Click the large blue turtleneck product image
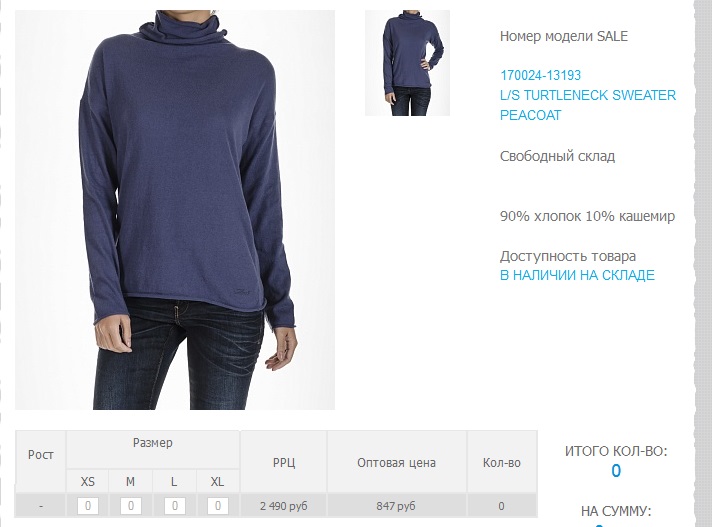Image resolution: width=712 pixels, height=527 pixels. (175, 210)
